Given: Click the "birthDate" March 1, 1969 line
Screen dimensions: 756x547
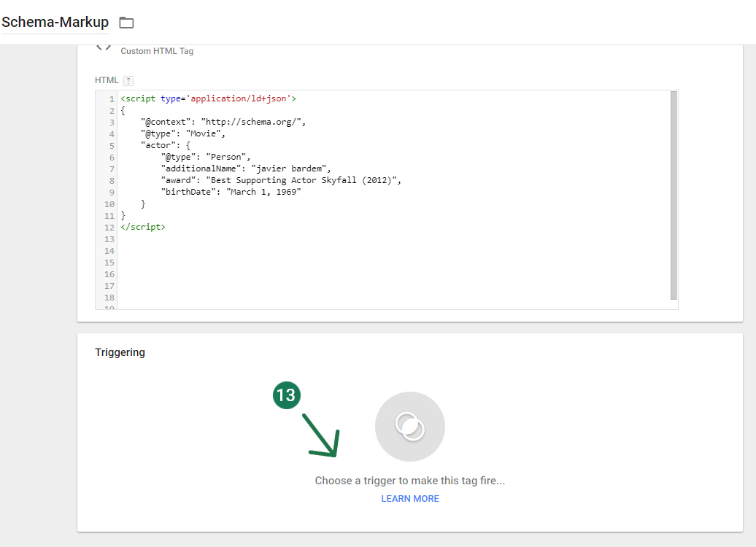Looking at the screenshot, I should pyautogui.click(x=231, y=193).
